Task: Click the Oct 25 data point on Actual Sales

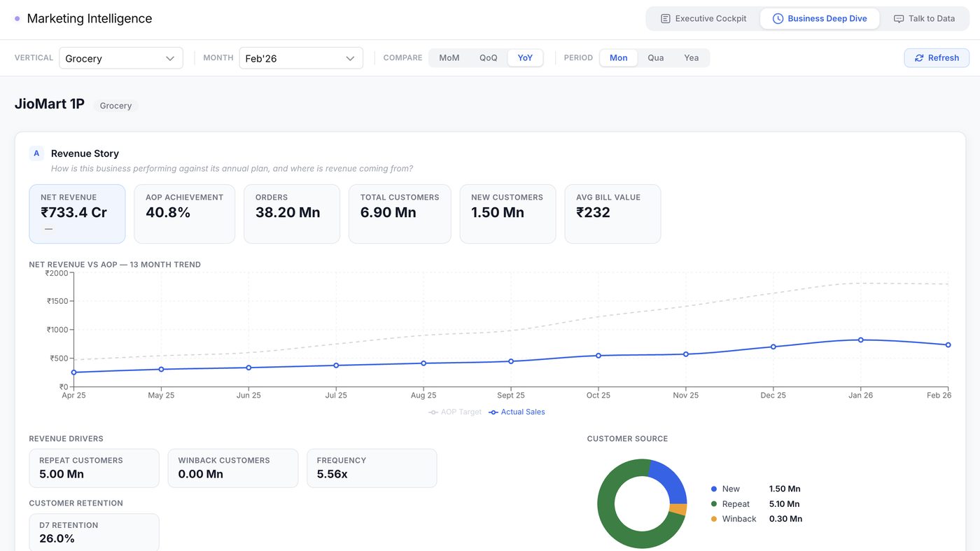Action: tap(598, 356)
